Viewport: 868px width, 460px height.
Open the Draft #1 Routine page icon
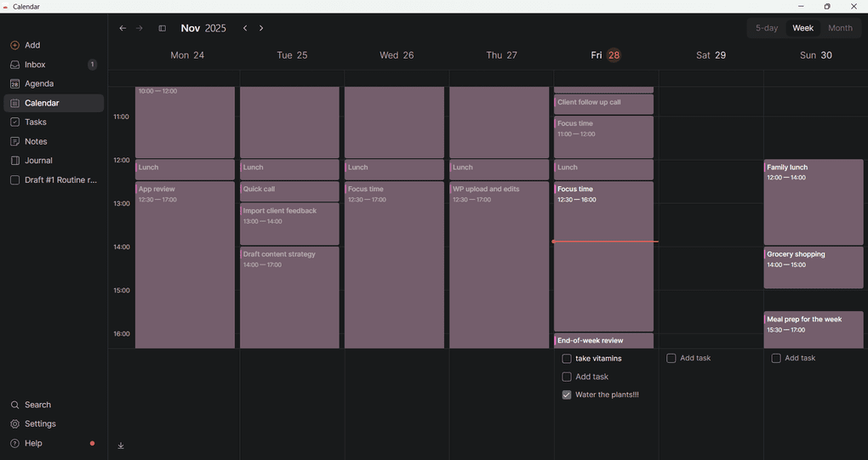(x=15, y=180)
